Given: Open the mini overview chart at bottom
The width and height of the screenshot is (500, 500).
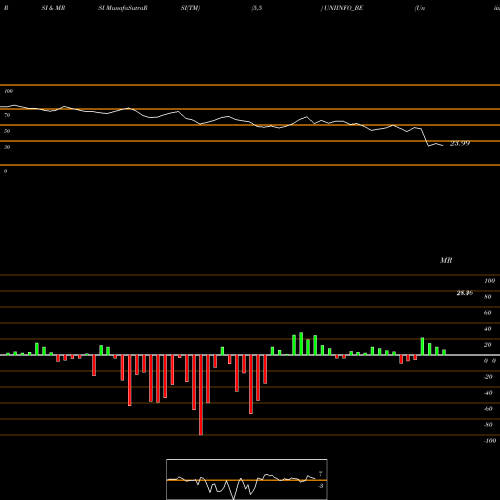Looking at the screenshot, I should [x=247, y=479].
